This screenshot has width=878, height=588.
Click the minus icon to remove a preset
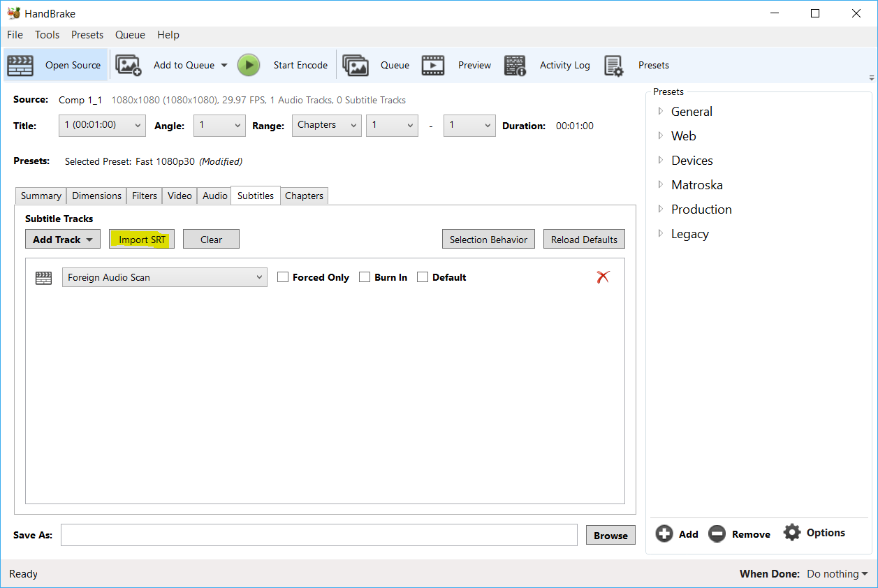717,534
